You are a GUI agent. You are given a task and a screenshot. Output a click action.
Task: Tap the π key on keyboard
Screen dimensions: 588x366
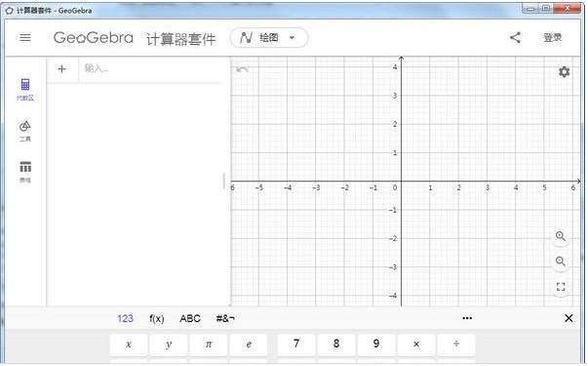209,345
